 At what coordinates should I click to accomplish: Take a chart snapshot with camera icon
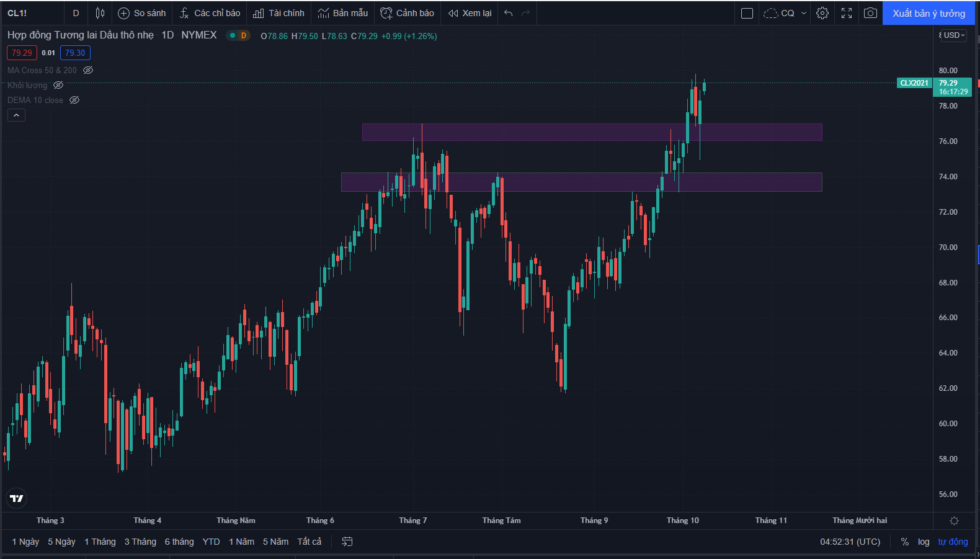(870, 13)
